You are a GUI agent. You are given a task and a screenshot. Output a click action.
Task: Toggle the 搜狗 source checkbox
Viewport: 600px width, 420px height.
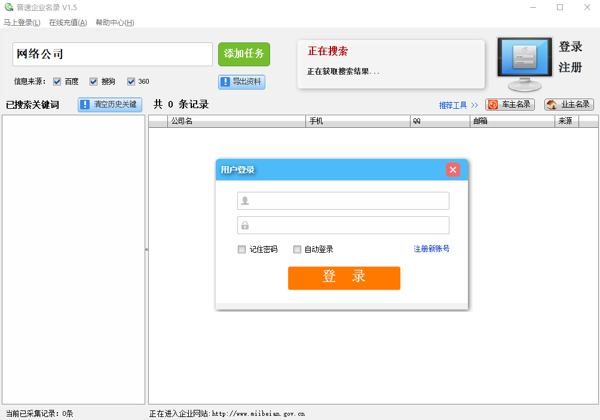pos(94,82)
